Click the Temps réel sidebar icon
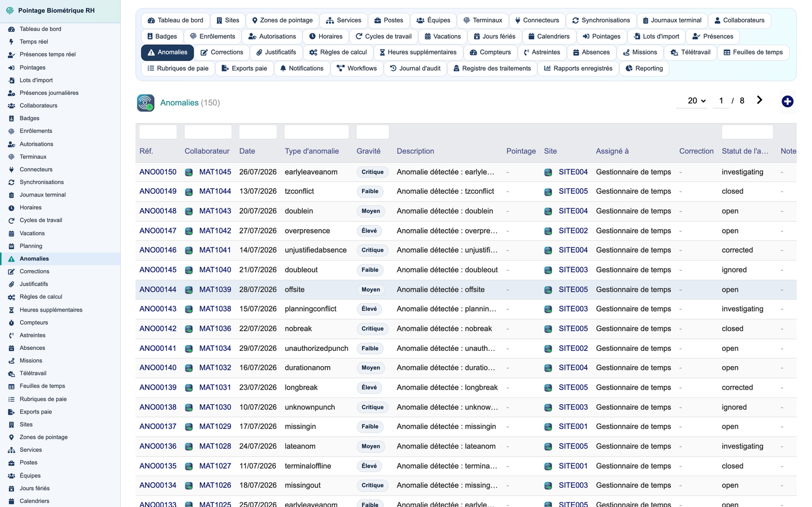Viewport: 812px width, 507px height. (x=11, y=42)
